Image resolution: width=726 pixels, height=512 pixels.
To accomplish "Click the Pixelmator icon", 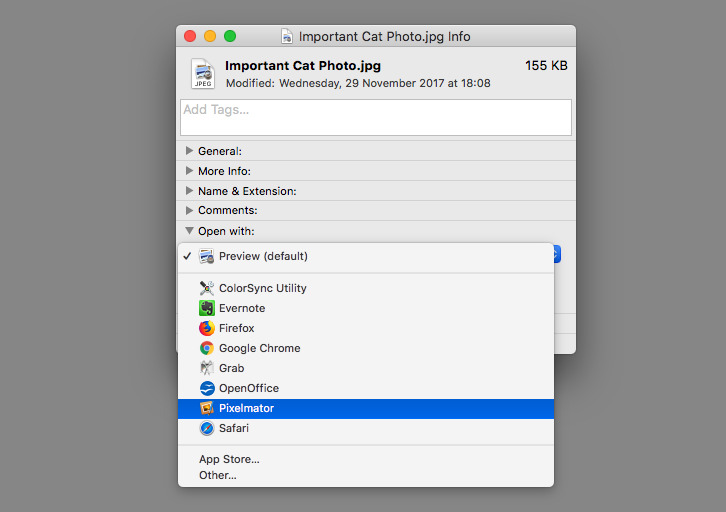I will [207, 408].
